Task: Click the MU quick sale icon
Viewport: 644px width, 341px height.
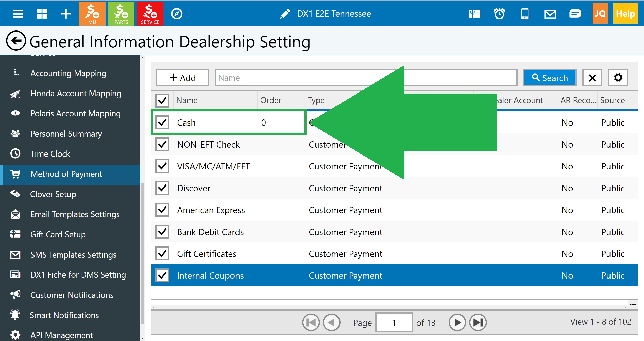Action: click(92, 14)
